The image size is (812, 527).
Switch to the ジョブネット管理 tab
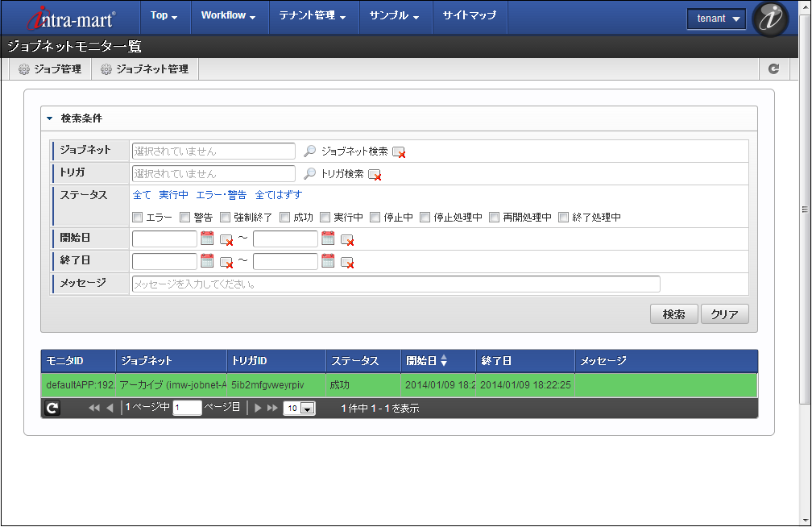pos(144,69)
